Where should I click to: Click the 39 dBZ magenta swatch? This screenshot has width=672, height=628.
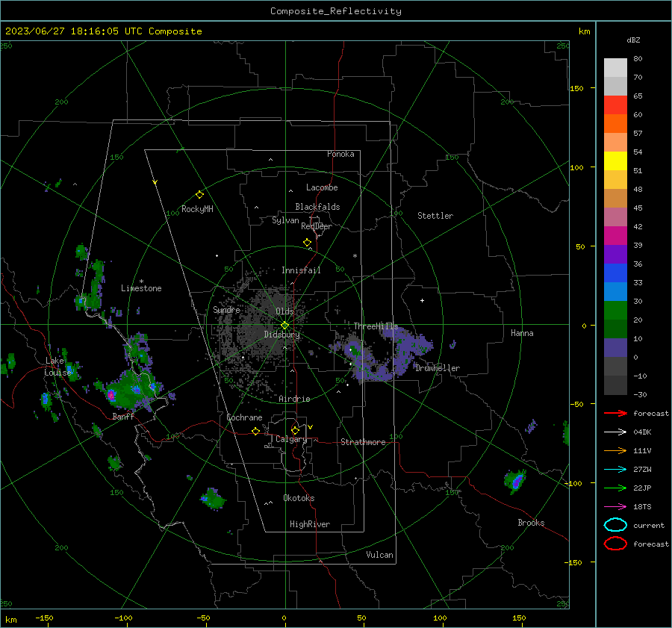click(x=615, y=235)
